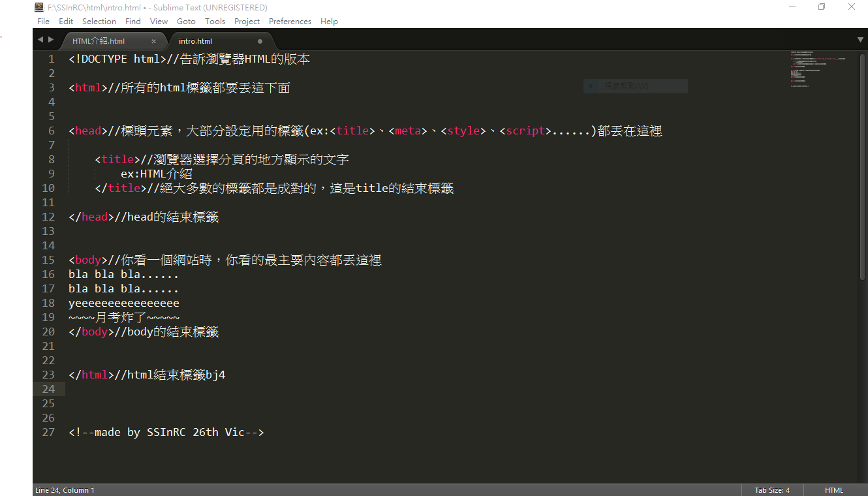Open the Preferences menu

290,21
